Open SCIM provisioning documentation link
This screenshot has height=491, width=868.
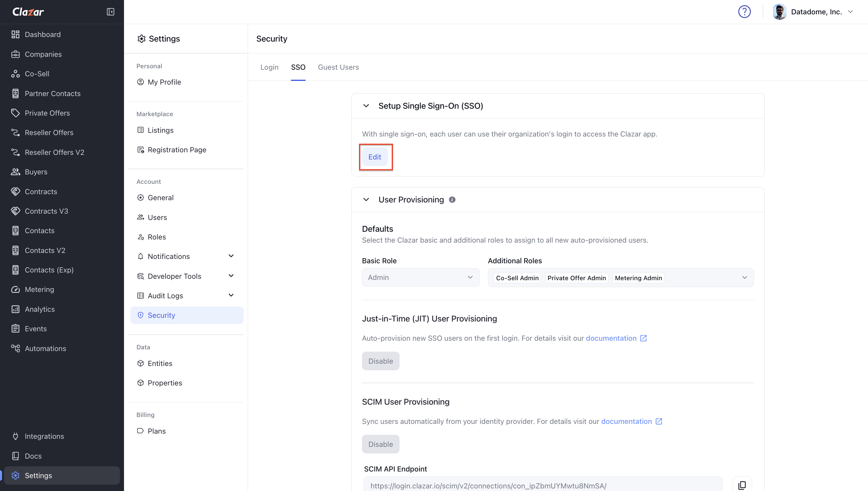coord(631,421)
